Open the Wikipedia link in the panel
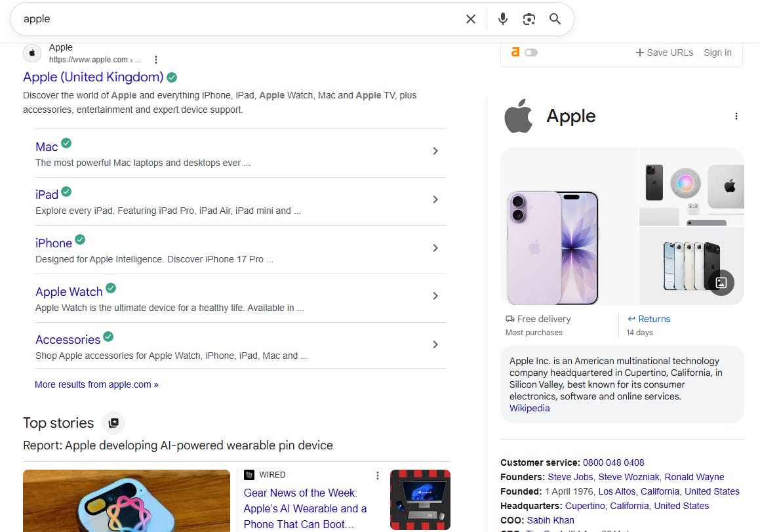Image resolution: width=760 pixels, height=532 pixels. pyautogui.click(x=529, y=407)
